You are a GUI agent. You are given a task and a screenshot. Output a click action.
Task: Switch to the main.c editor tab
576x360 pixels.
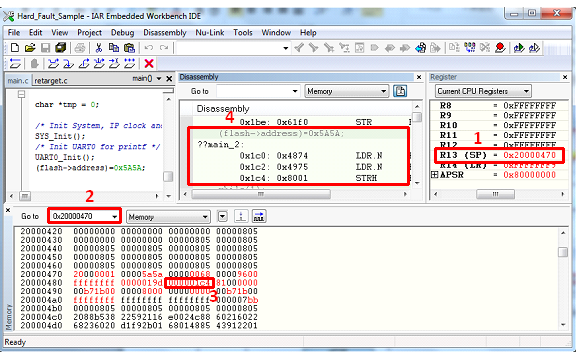point(18,80)
